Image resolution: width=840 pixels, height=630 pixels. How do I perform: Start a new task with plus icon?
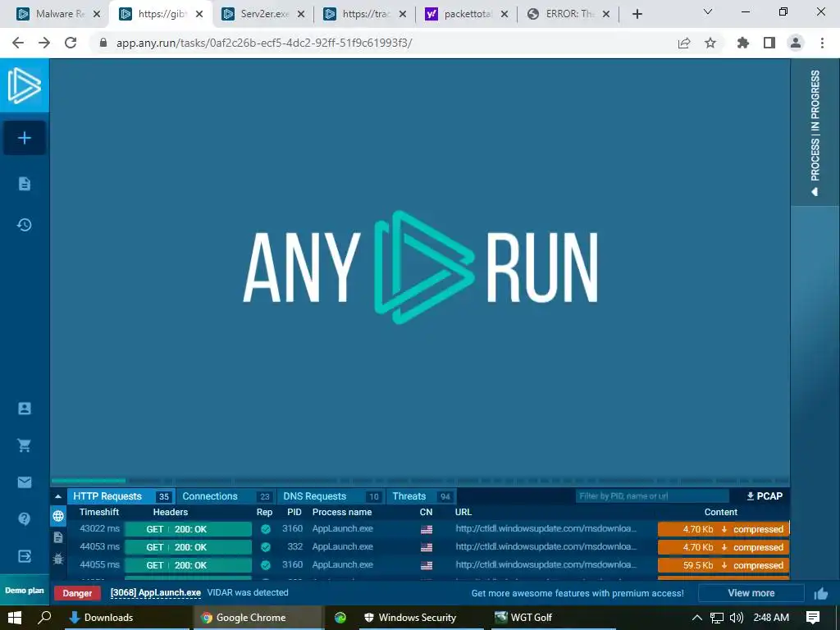tap(24, 138)
